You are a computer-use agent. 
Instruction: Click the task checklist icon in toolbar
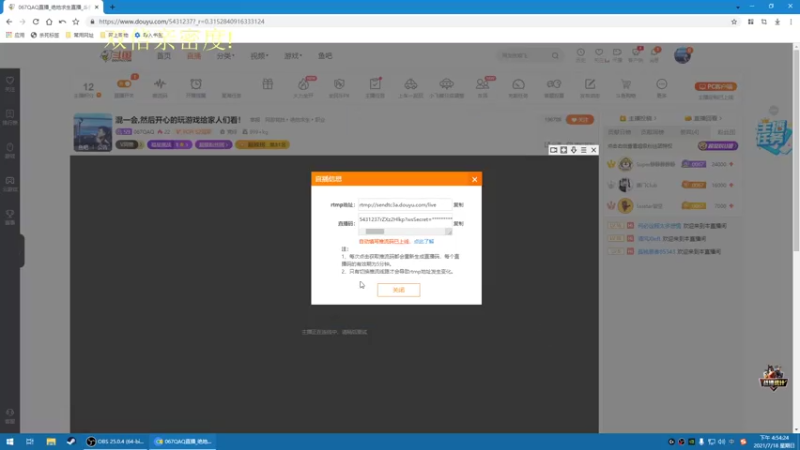pyautogui.click(x=375, y=84)
